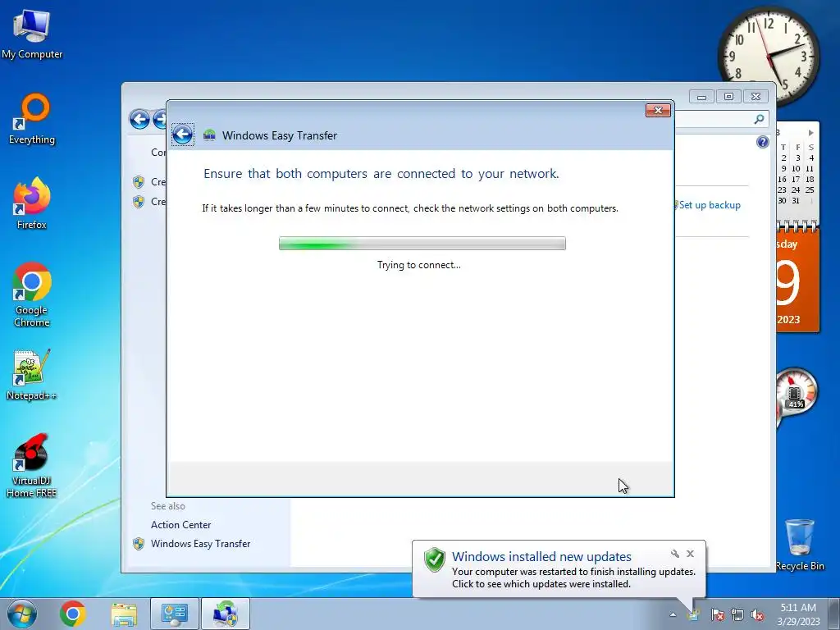Click the 'See also' heading
The height and width of the screenshot is (630, 840).
167,505
